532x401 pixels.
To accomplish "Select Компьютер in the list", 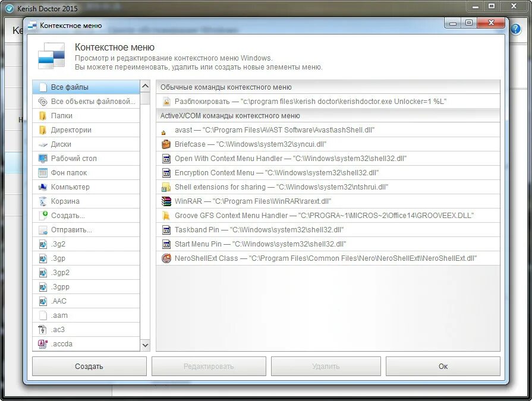I will pyautogui.click(x=86, y=187).
